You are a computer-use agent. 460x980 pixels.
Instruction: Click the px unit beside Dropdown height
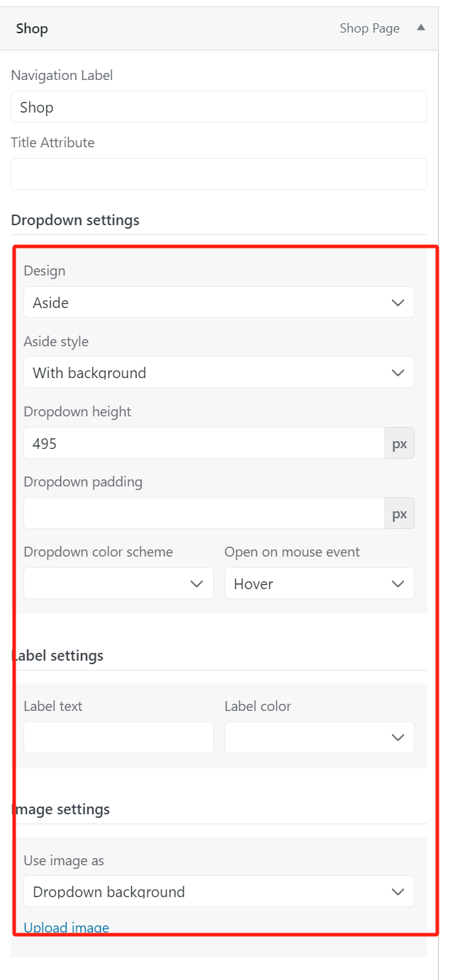[399, 443]
